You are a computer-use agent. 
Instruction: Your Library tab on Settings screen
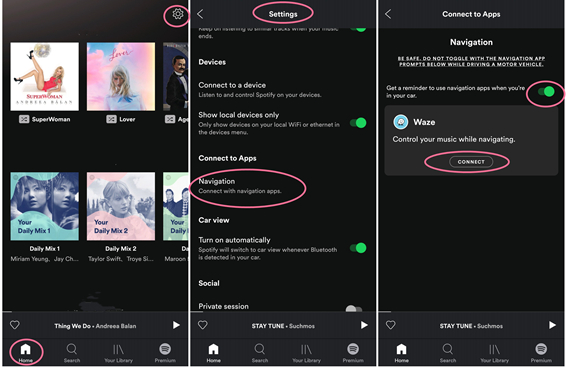[x=306, y=353]
